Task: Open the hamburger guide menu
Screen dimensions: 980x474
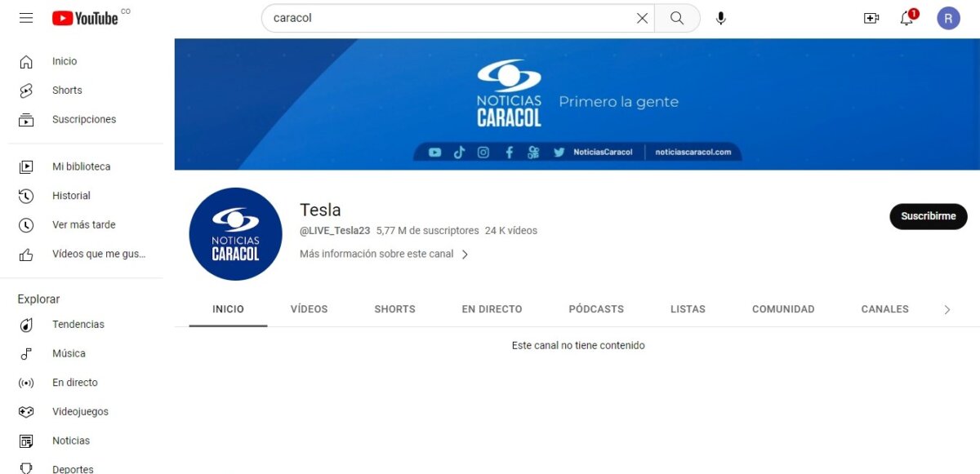Action: tap(26, 18)
